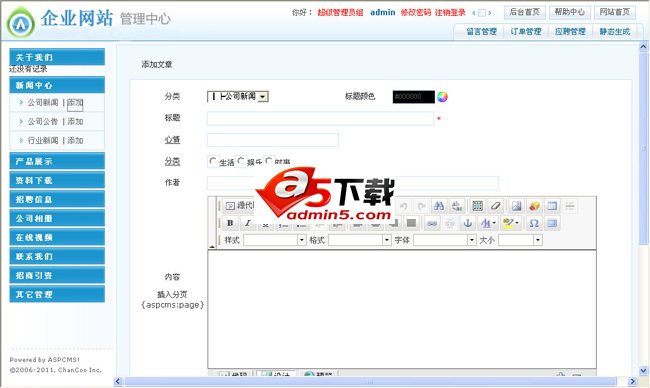Click the Redo arrow icon
650x388 pixels.
(422, 206)
